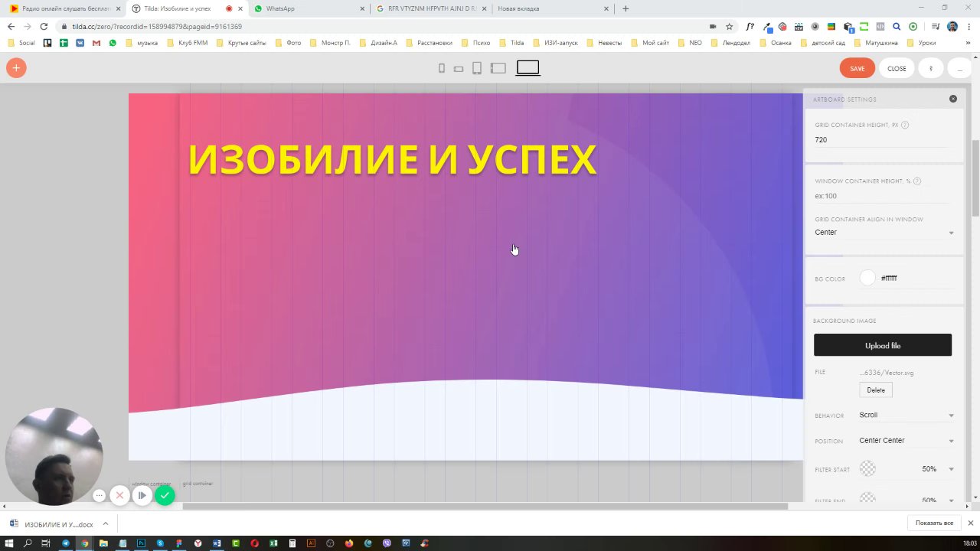The height and width of the screenshot is (551, 980).
Task: Switch to the WhatsApp browser tab
Action: (x=309, y=8)
